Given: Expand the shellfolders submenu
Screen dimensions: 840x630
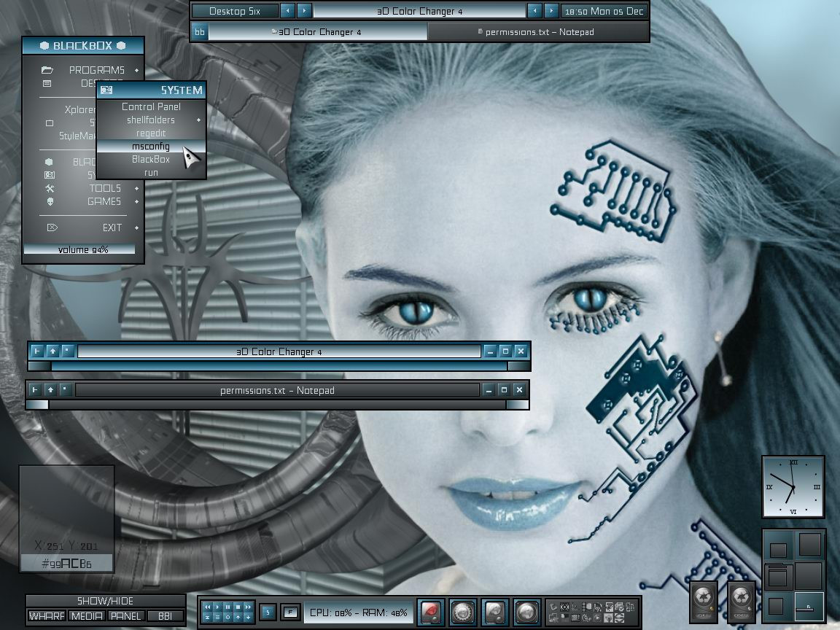Looking at the screenshot, I should (x=151, y=120).
